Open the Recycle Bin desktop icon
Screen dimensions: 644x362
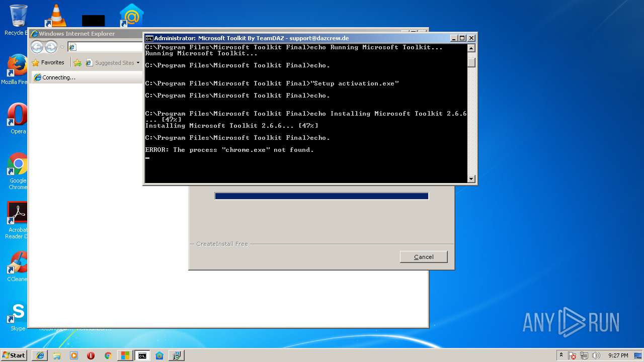coord(19,19)
